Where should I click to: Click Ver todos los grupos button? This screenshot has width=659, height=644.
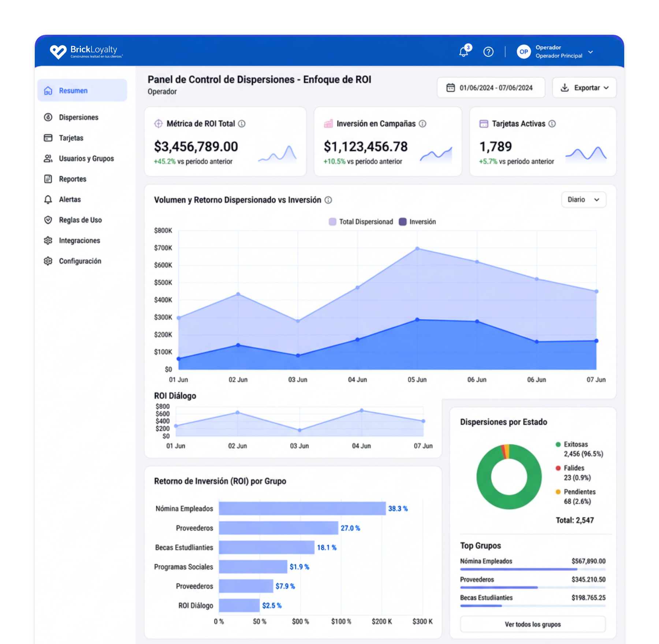coord(533,624)
